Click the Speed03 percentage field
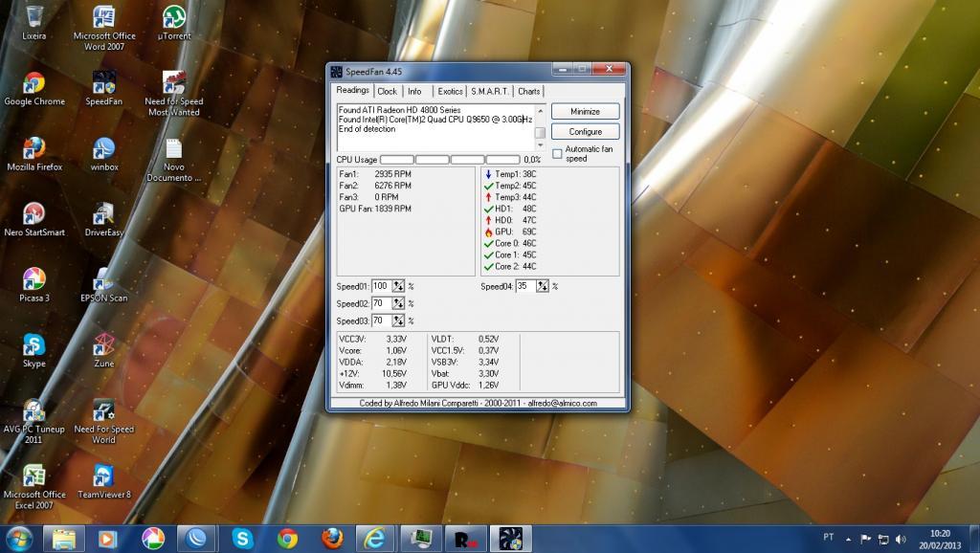 [381, 321]
